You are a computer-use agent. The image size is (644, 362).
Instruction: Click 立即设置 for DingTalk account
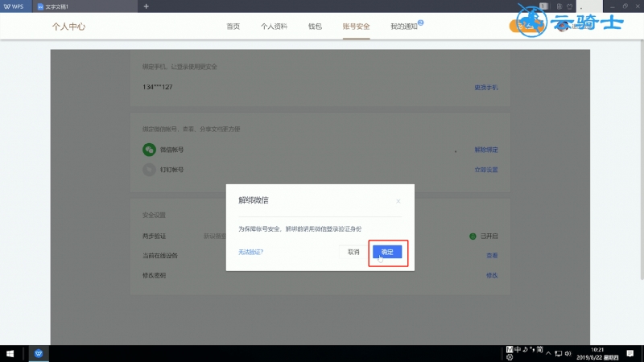click(486, 170)
